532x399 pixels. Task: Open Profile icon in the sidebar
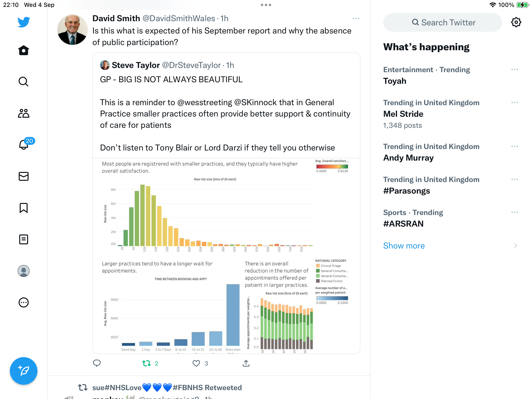(x=24, y=271)
